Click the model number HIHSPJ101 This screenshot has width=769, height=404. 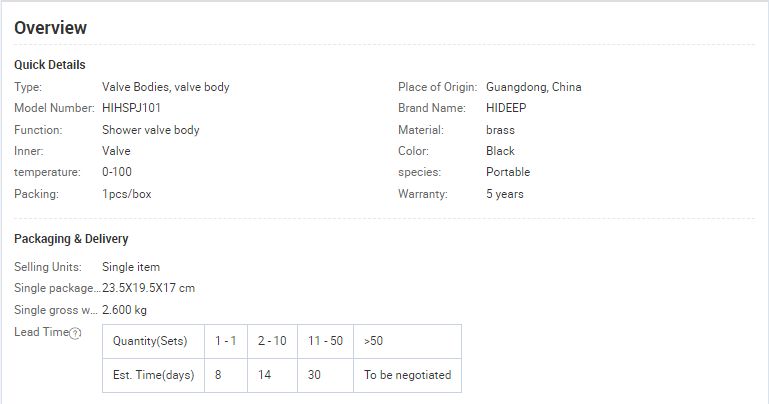click(x=131, y=108)
